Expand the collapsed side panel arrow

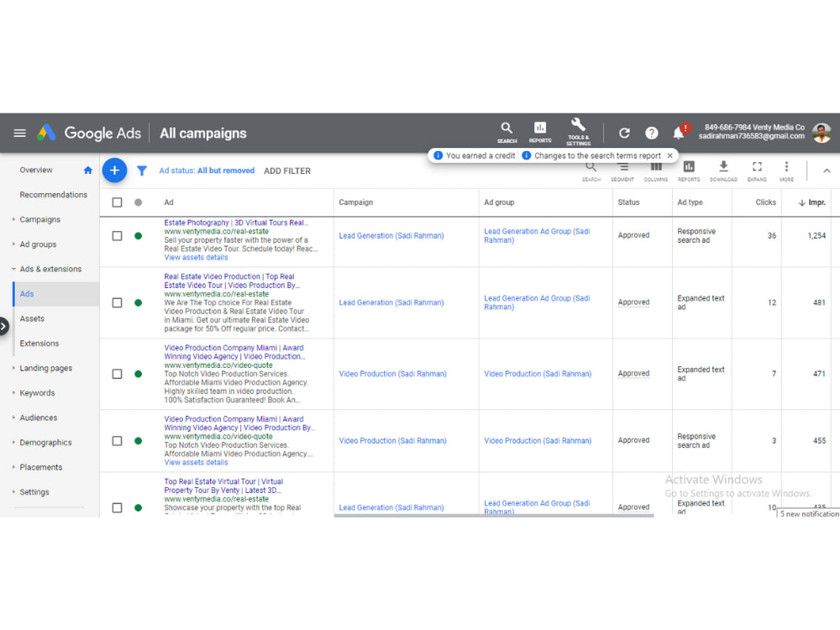tap(3, 325)
